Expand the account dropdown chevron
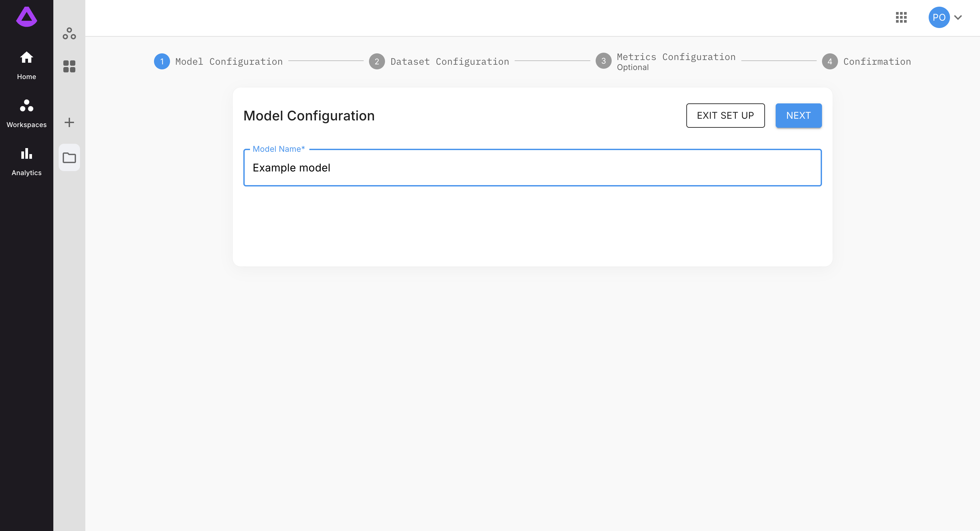This screenshot has width=980, height=531. click(x=958, y=17)
